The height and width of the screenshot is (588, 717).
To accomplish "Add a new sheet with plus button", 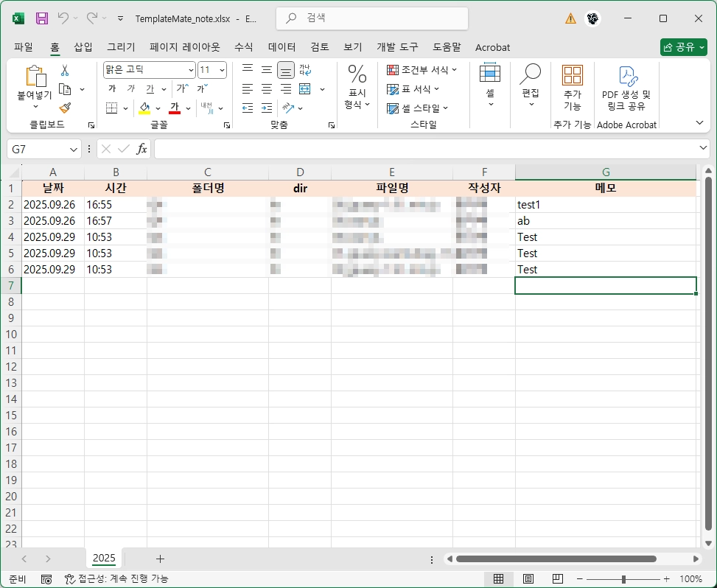I will pyautogui.click(x=160, y=559).
